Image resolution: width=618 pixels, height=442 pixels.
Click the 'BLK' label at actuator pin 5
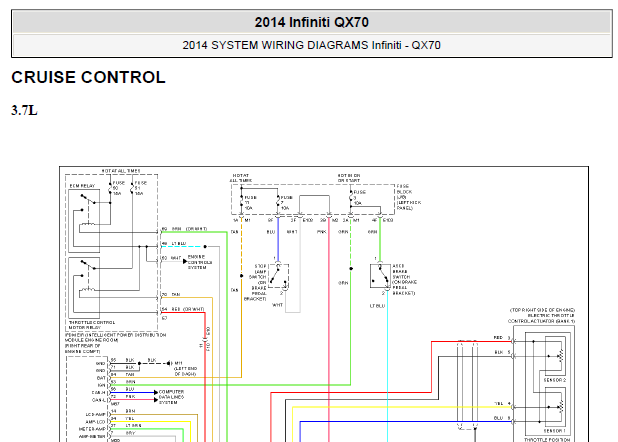coord(499,352)
